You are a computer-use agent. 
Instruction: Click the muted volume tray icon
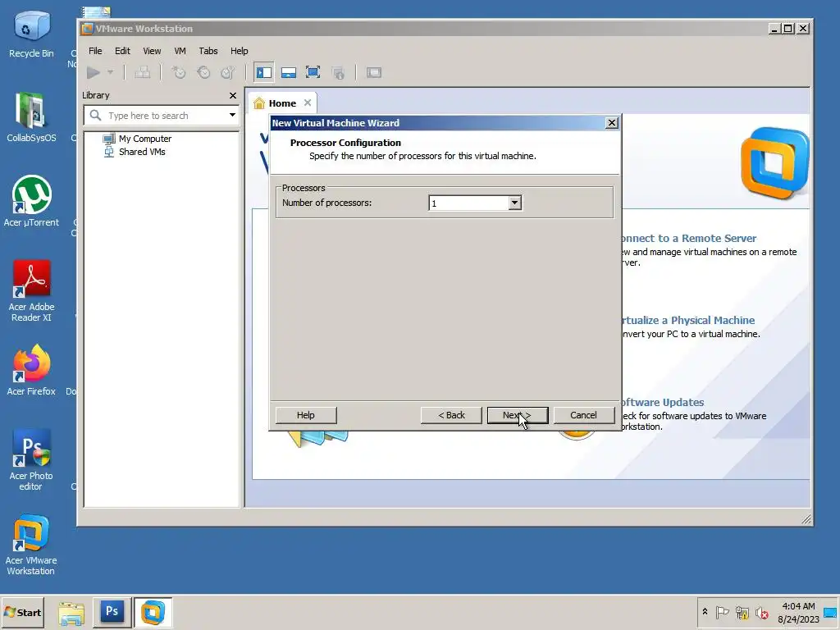(x=761, y=612)
